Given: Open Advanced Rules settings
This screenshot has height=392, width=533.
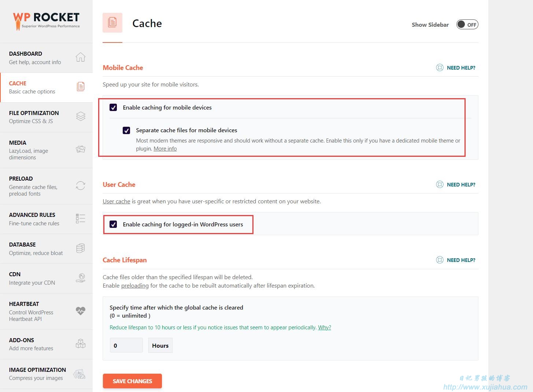Looking at the screenshot, I should [46, 219].
